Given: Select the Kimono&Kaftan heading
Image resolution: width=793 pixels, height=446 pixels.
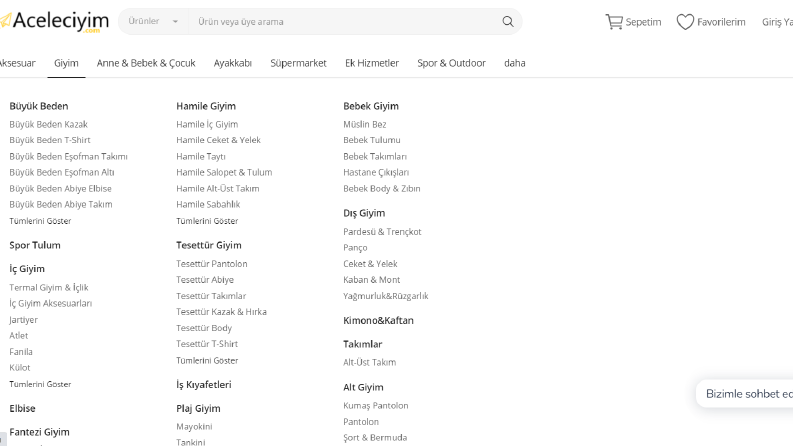Looking at the screenshot, I should 378,320.
